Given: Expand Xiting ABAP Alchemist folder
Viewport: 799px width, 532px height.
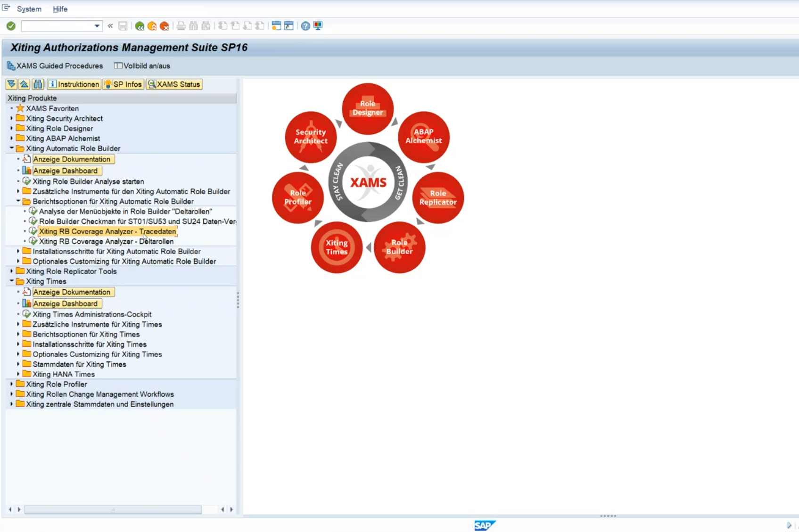Looking at the screenshot, I should coord(12,138).
